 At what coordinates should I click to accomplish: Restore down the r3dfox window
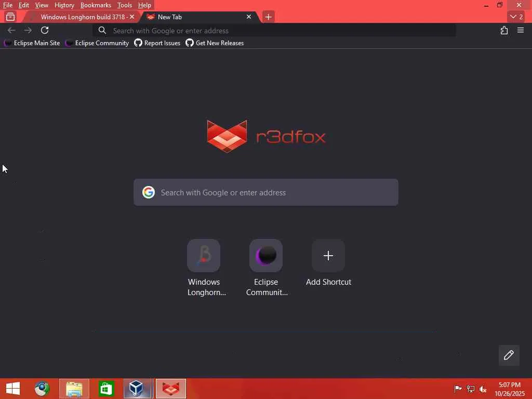500,5
